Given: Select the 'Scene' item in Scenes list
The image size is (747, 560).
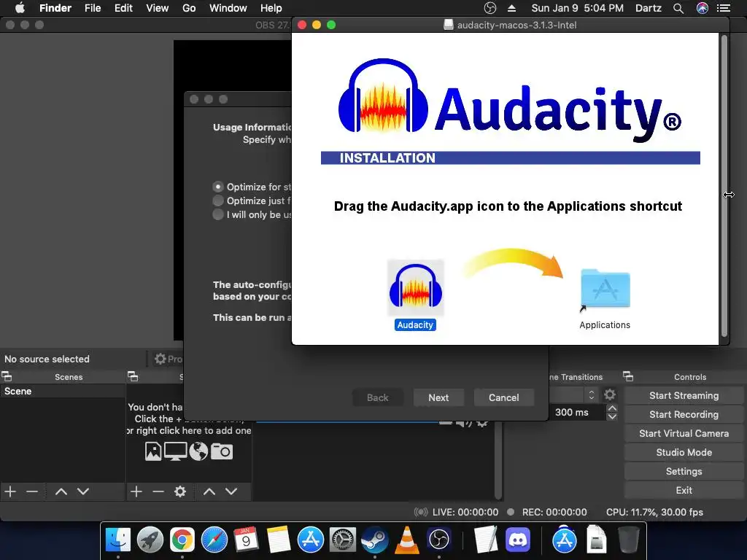Looking at the screenshot, I should 63,391.
